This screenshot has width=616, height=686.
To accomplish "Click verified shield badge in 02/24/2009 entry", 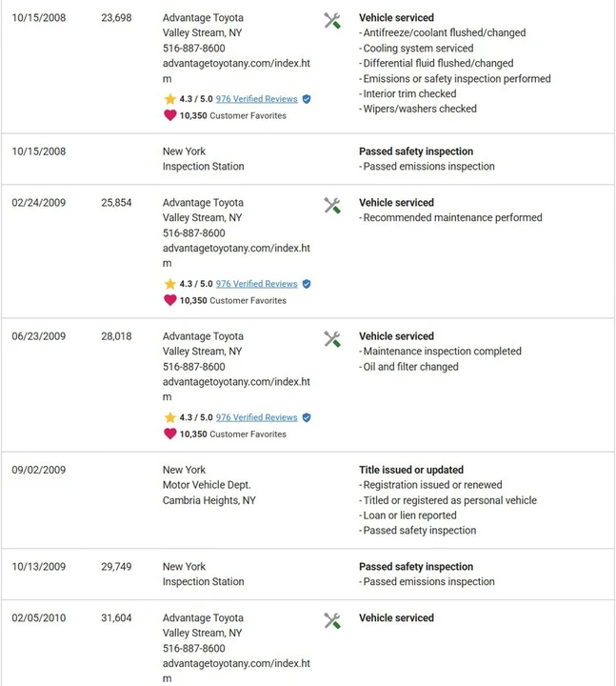I will click(307, 284).
